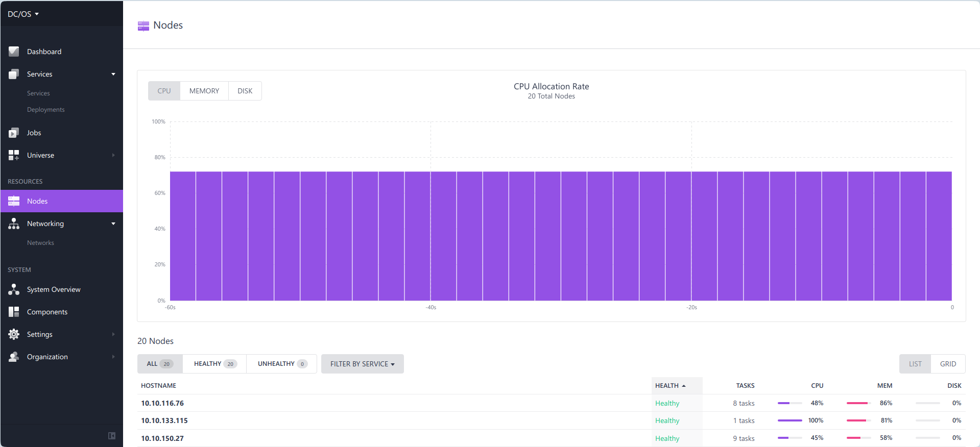Sort by Health column arrow
Screen dimensions: 980x447
point(684,386)
